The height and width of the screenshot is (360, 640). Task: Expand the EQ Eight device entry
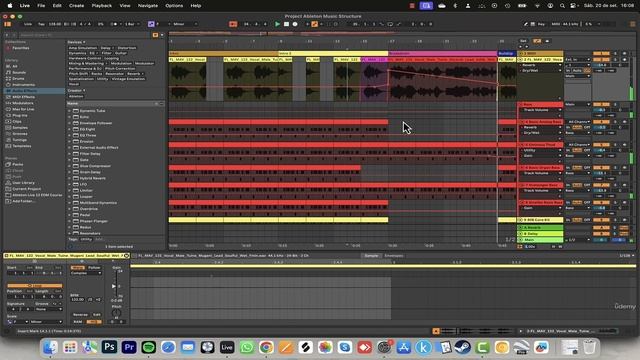[70, 129]
